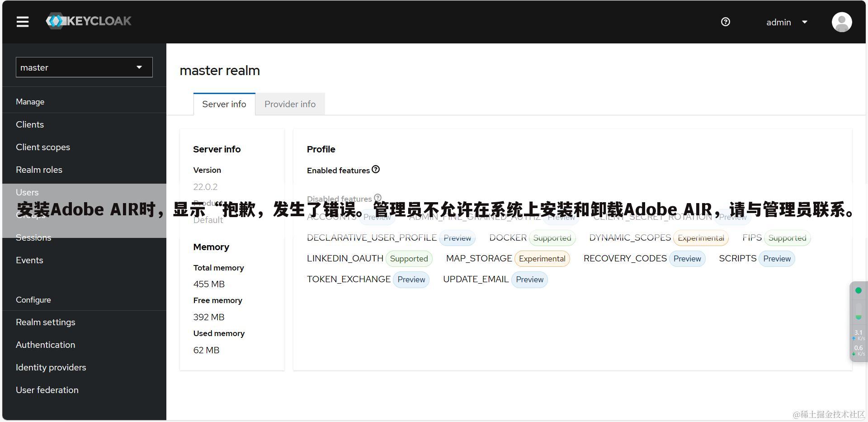Image resolution: width=868 pixels, height=422 pixels.
Task: Click the master realm page heading
Action: coord(220,71)
